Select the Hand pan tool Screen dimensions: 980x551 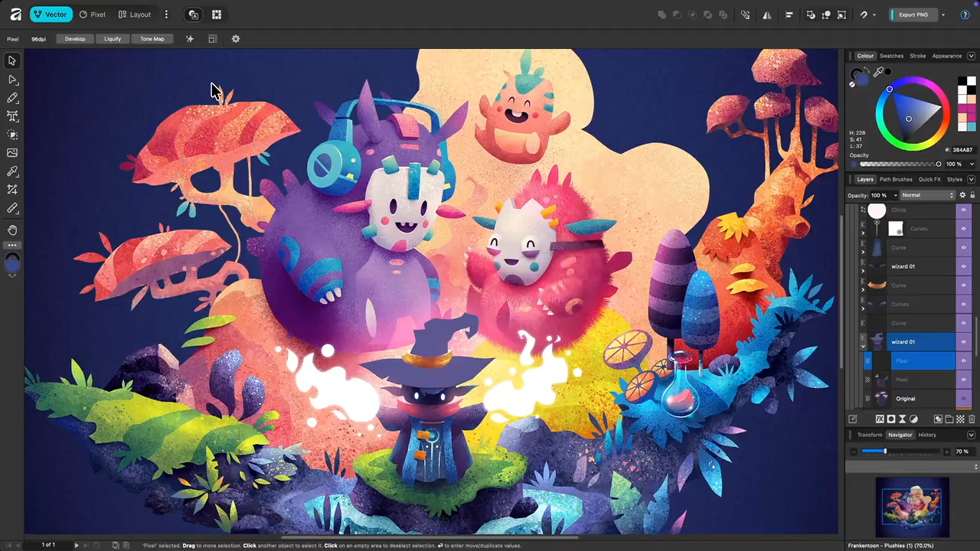(12, 230)
